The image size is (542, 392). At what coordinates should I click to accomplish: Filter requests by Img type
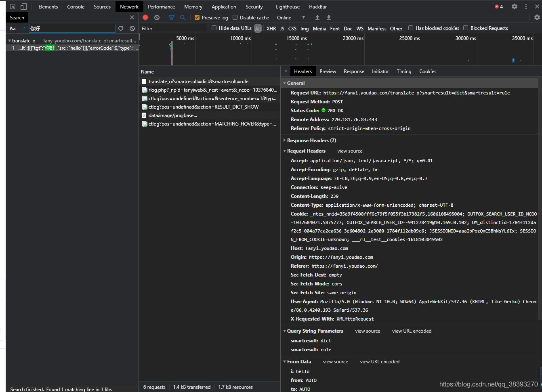coord(305,28)
